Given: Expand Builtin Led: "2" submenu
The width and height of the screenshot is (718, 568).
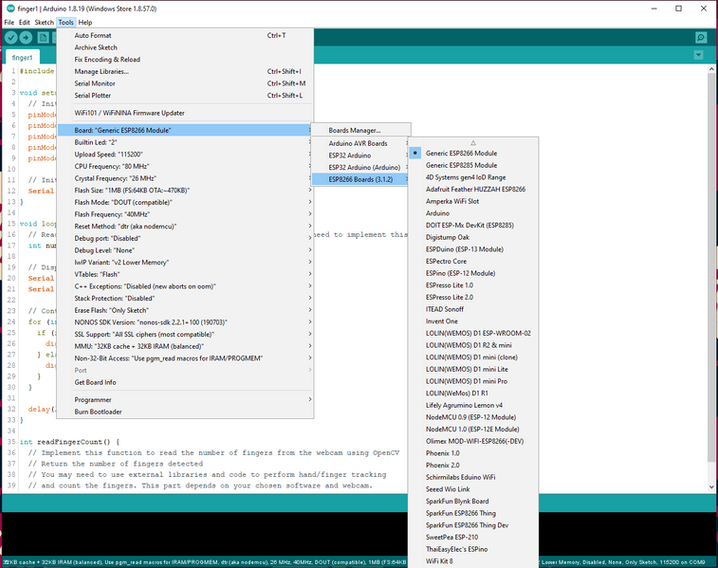Looking at the screenshot, I should point(185,142).
